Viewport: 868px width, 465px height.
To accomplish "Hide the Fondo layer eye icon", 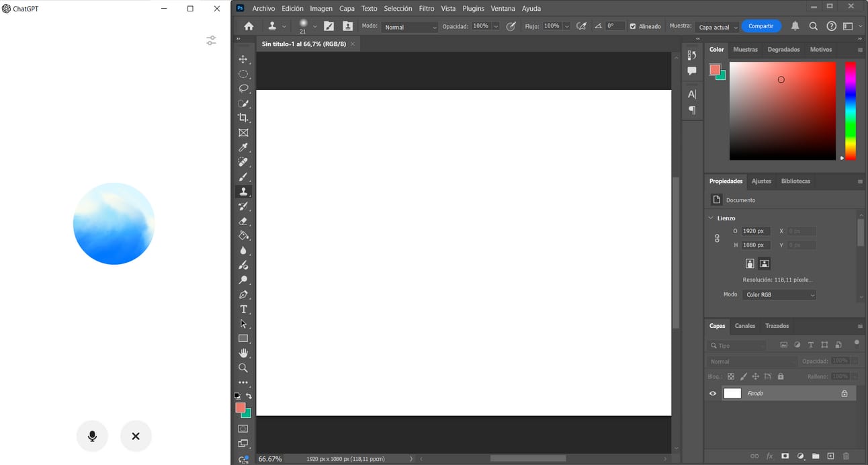I will tap(713, 394).
